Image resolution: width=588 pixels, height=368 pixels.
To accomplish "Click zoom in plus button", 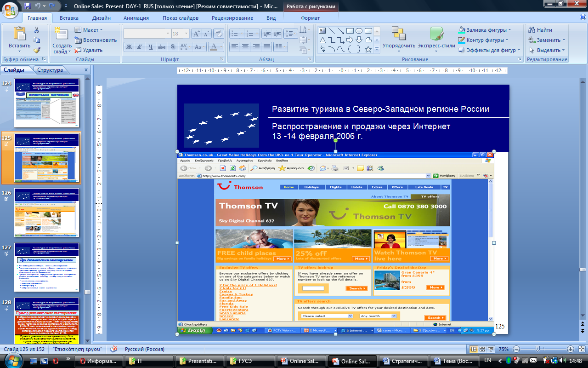I will coord(571,349).
